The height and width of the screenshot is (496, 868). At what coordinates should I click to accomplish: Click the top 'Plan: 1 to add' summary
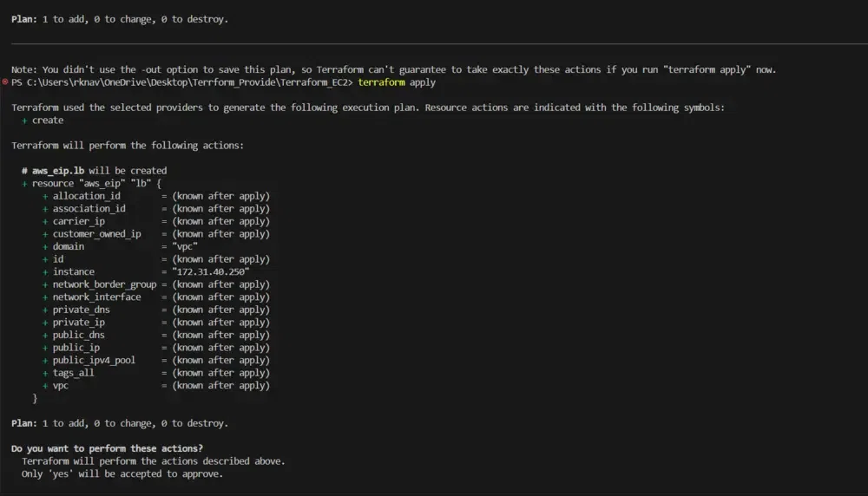click(120, 19)
